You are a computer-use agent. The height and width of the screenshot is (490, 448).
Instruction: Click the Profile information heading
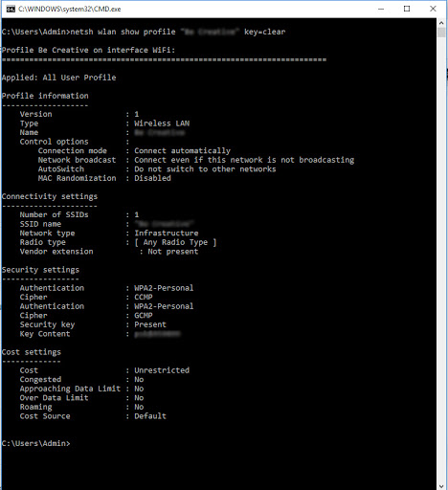point(45,96)
